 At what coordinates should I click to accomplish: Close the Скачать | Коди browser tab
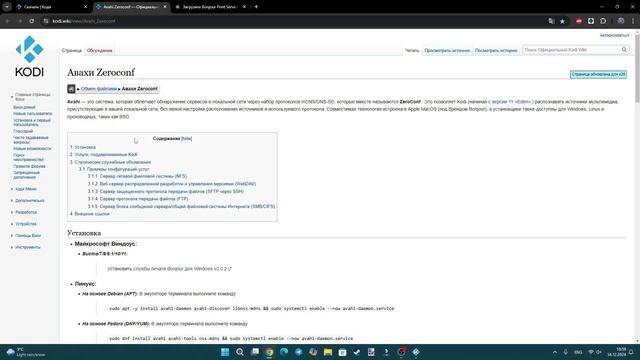(85, 7)
